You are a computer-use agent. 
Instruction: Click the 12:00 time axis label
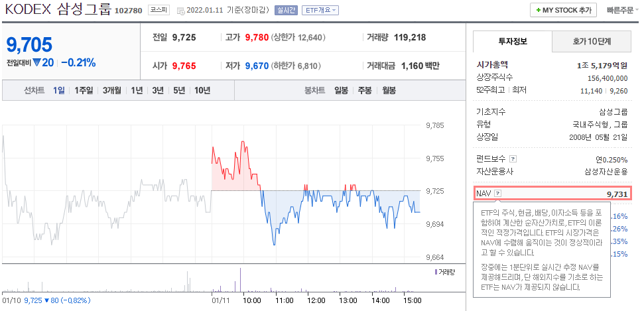(316, 300)
